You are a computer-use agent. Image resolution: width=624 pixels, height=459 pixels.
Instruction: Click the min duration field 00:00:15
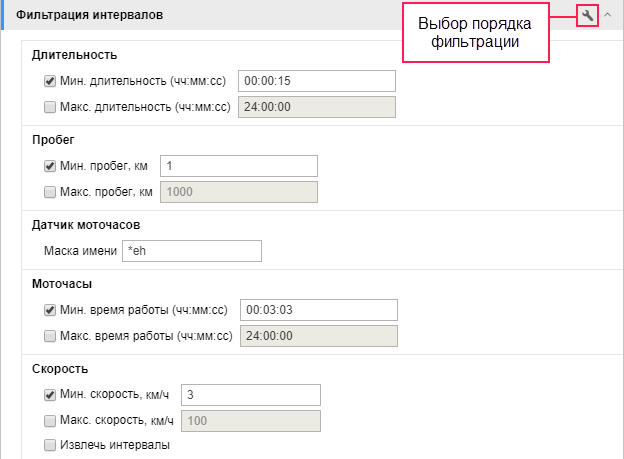pos(317,81)
